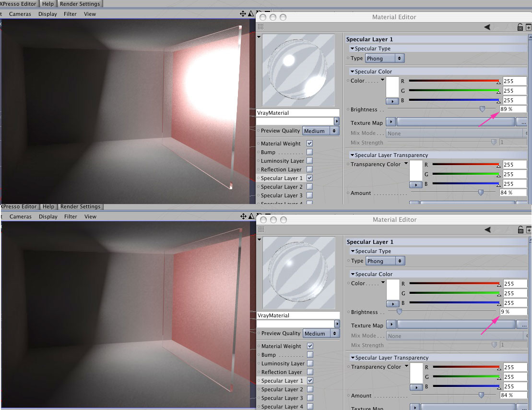Click the back arrow in the upper Material Editor
The width and height of the screenshot is (532, 410).
point(487,27)
